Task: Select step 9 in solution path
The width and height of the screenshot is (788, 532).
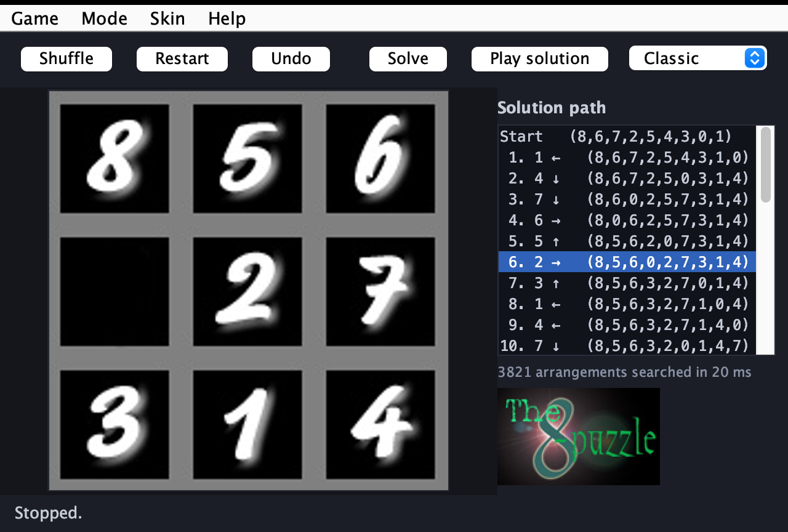Action: (x=627, y=325)
